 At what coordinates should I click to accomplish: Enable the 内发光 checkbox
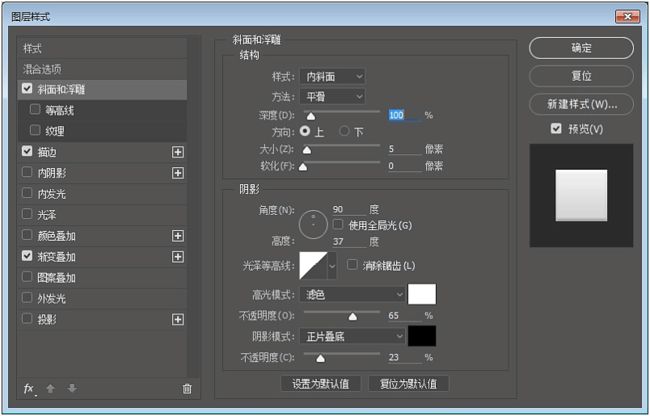pyautogui.click(x=27, y=193)
